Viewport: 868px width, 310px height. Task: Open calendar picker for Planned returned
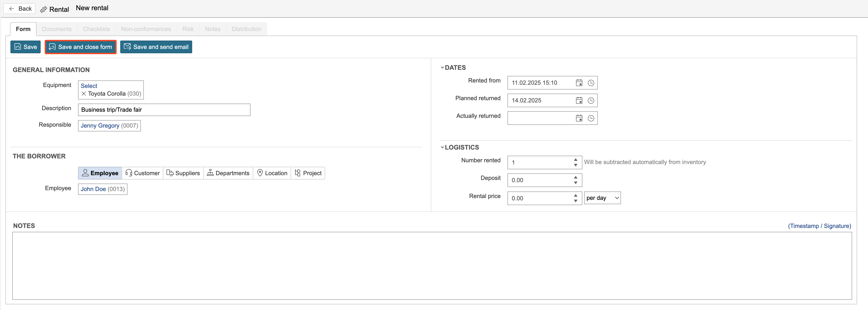click(579, 100)
